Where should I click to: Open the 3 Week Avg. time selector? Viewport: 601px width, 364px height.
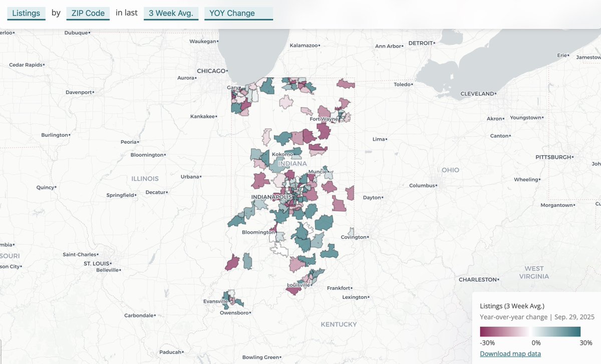(x=171, y=13)
